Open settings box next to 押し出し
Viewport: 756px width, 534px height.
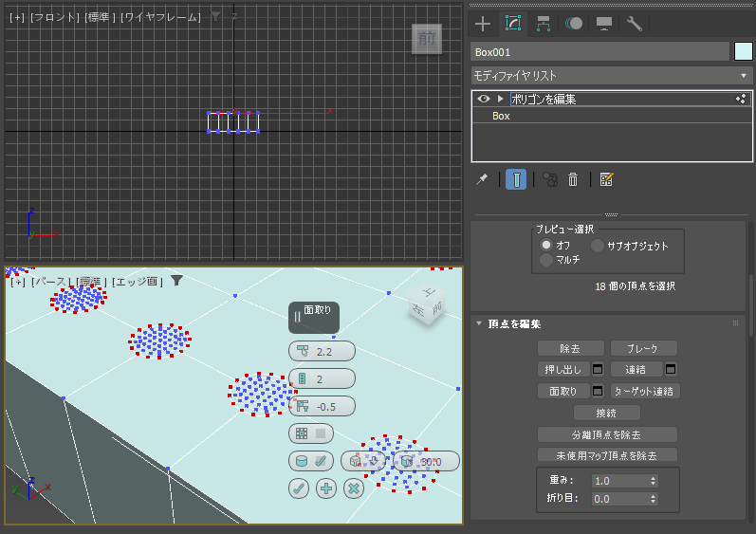[598, 369]
